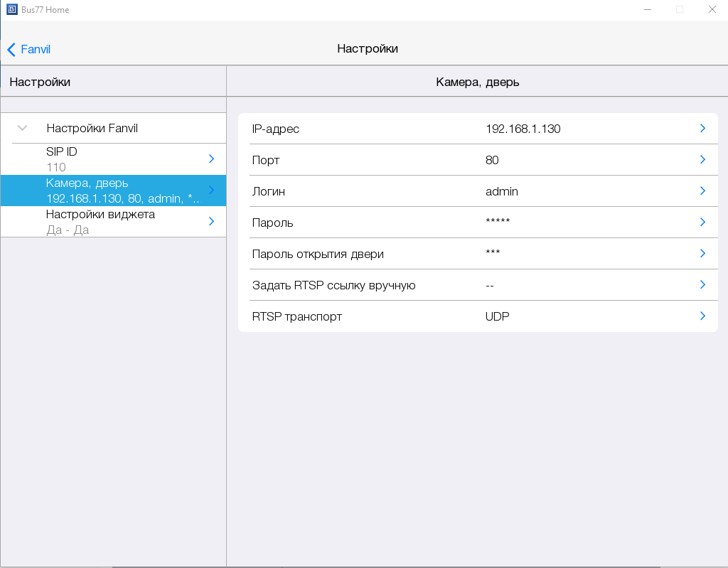The image size is (728, 568).
Task: Click the chevron of IP-адрес row
Action: [702, 129]
